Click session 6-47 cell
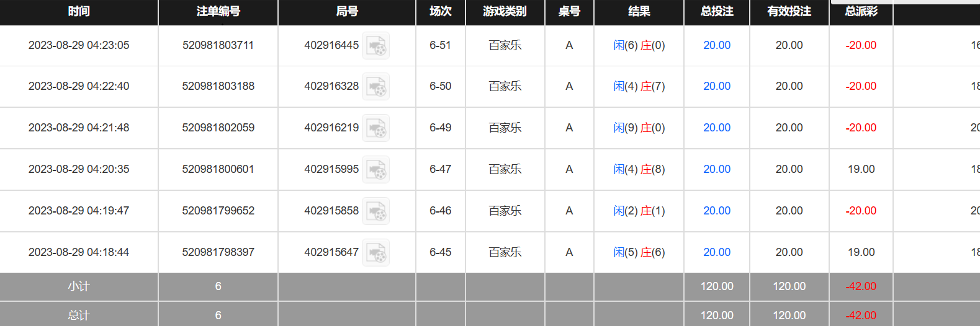 [441, 169]
